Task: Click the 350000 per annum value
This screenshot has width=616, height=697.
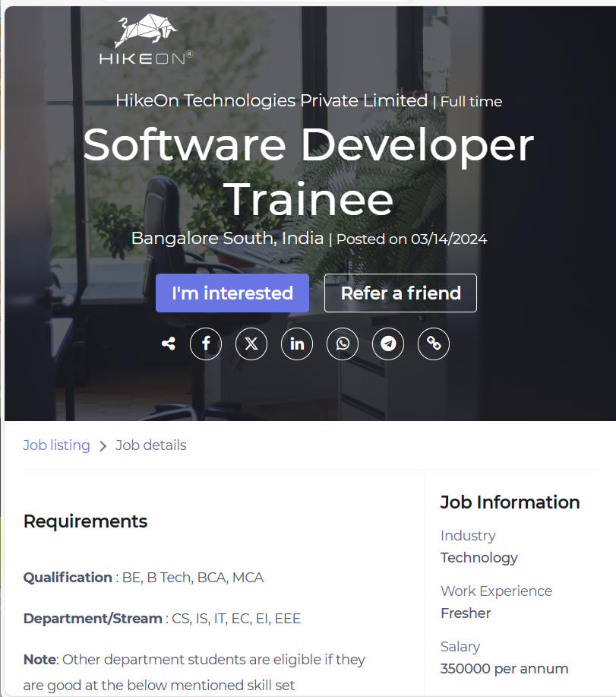Action: 504,669
